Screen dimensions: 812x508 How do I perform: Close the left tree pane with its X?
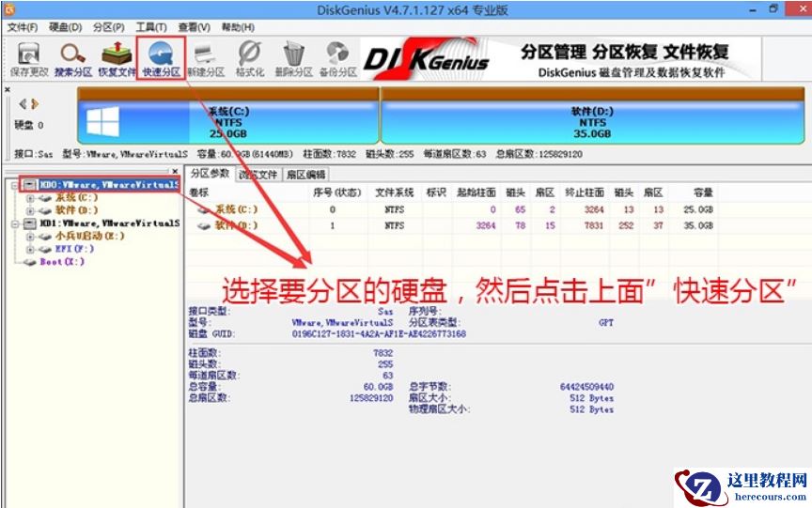(x=175, y=170)
